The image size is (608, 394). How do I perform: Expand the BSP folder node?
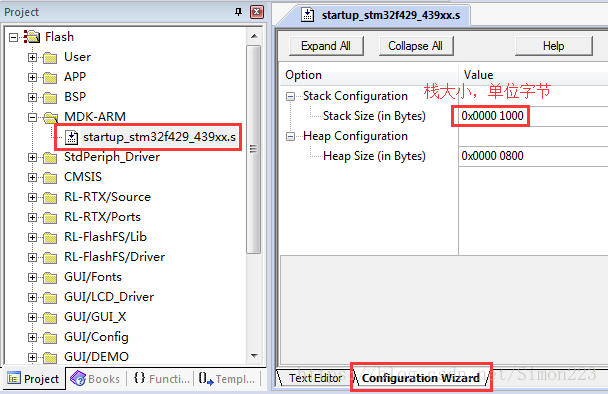point(33,97)
